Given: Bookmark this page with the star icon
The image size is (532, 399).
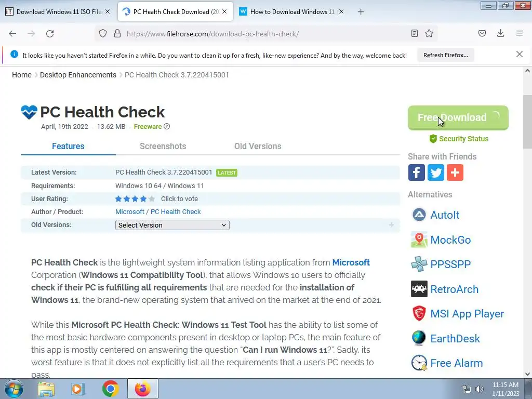Looking at the screenshot, I should [x=429, y=33].
